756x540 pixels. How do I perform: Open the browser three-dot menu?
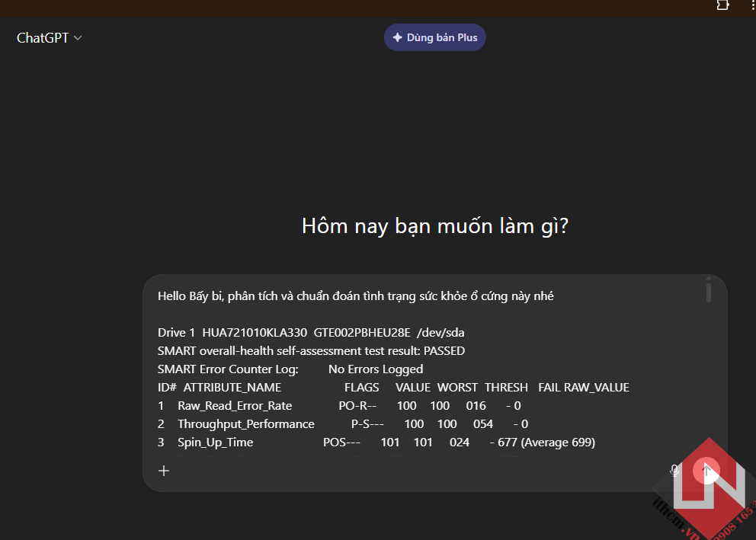(751, 5)
